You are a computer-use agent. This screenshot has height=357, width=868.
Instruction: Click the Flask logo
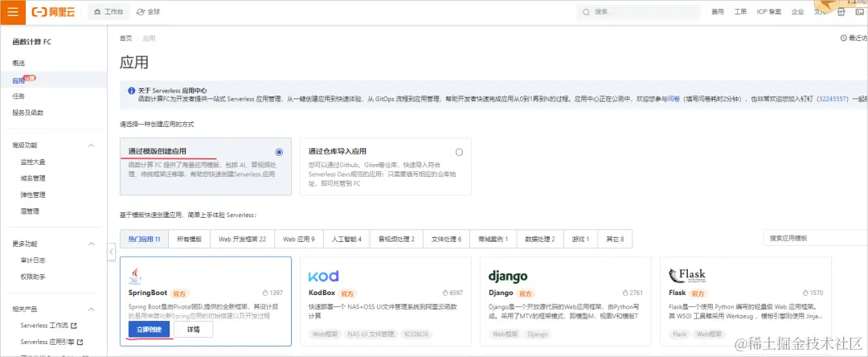coord(687,276)
